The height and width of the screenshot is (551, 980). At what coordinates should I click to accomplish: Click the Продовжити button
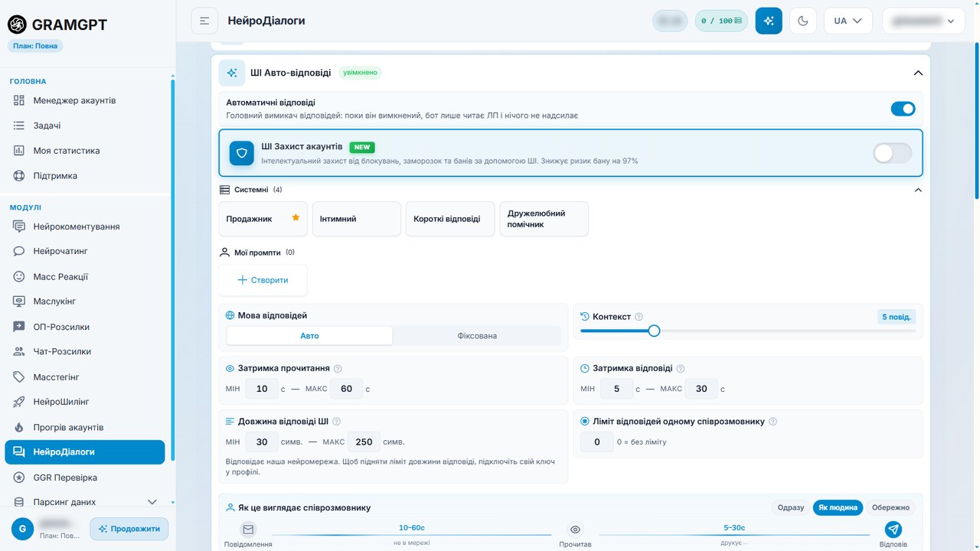point(129,529)
